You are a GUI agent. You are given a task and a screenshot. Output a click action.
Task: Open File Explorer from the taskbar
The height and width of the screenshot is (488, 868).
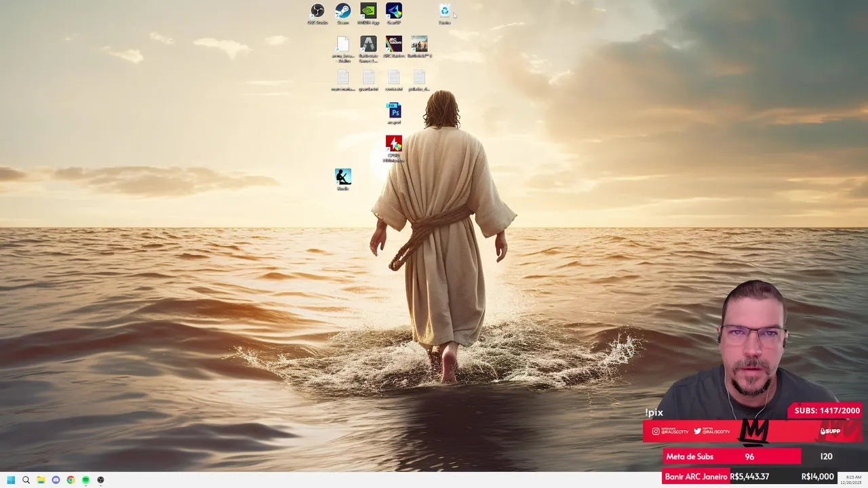pyautogui.click(x=41, y=480)
